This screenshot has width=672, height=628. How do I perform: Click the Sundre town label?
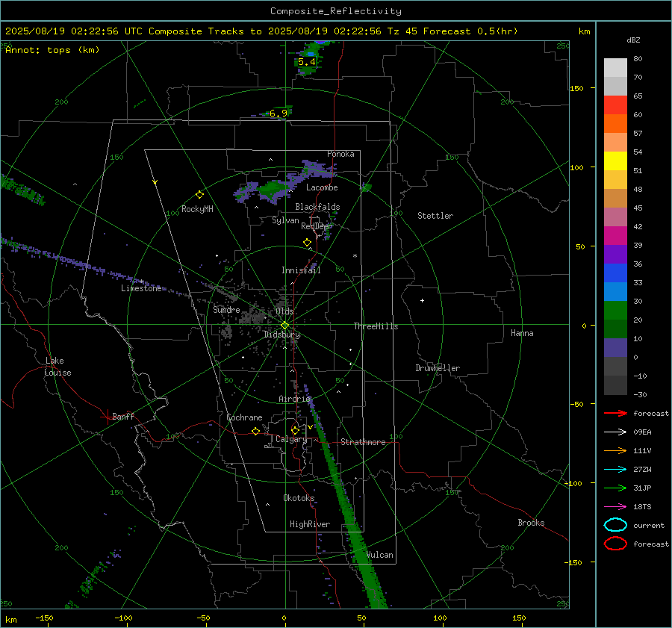[226, 310]
